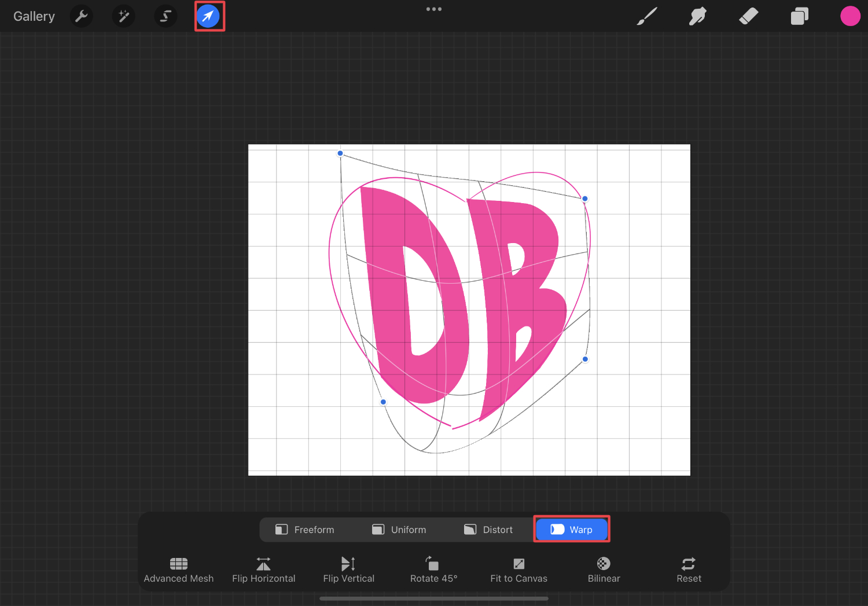Select the Transform arrow tool
Screen dimensions: 868x606
[x=209, y=16]
